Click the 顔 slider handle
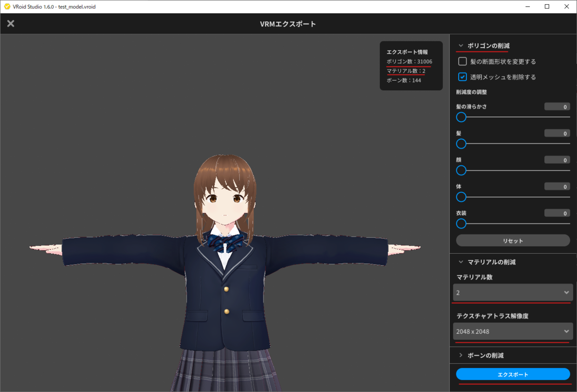The width and height of the screenshot is (577, 392). pyautogui.click(x=461, y=170)
